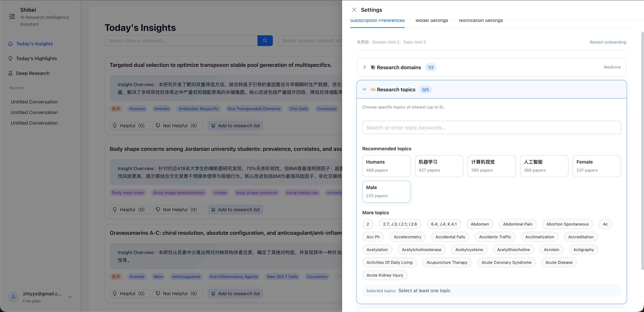Select the Male topic card
Screen dimensions: 644x312
(386, 191)
